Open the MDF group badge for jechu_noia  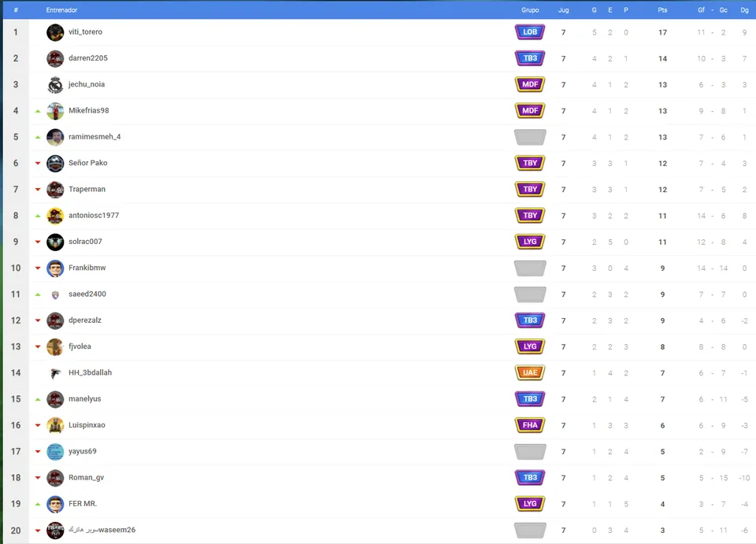[530, 84]
